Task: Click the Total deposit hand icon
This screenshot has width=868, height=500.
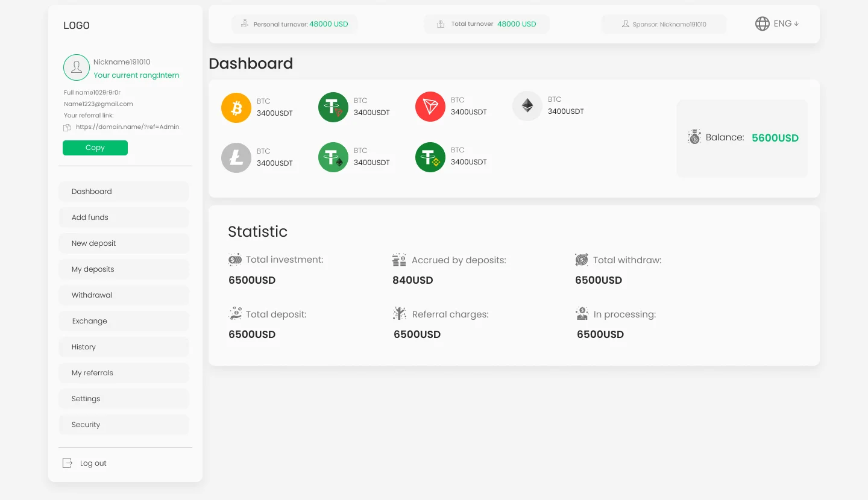Action: [235, 314]
